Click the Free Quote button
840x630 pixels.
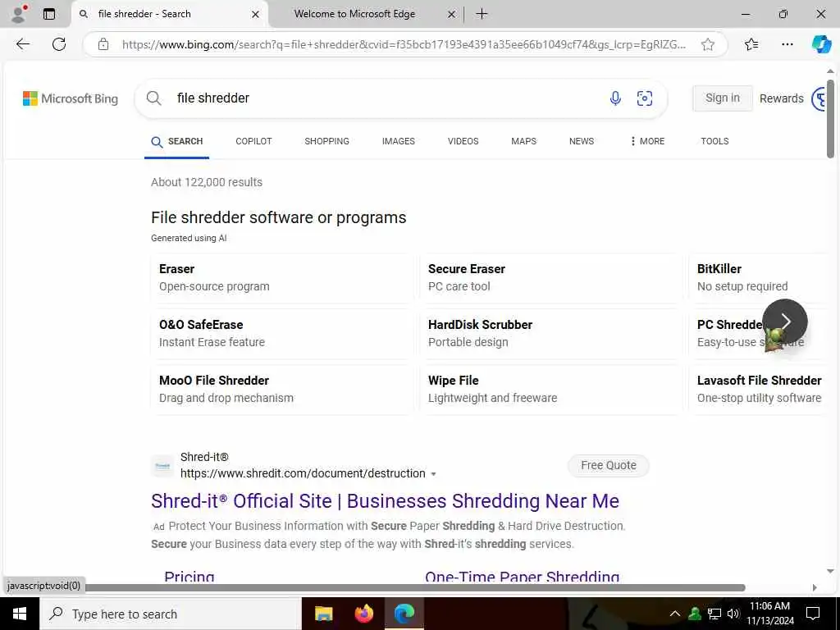point(609,466)
